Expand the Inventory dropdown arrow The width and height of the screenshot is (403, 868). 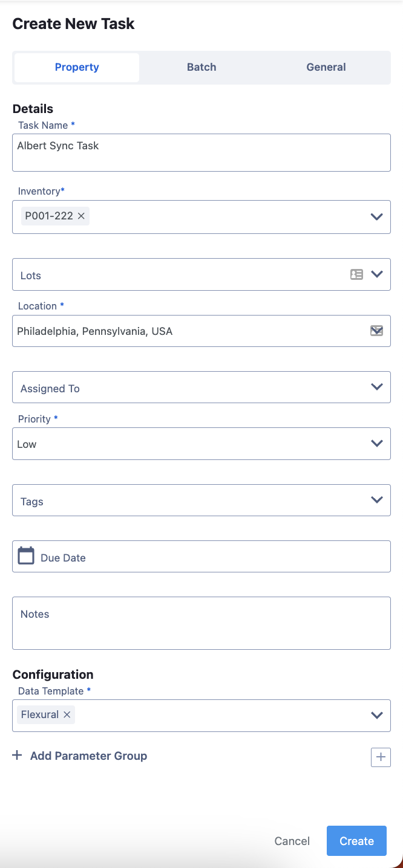pyautogui.click(x=376, y=216)
